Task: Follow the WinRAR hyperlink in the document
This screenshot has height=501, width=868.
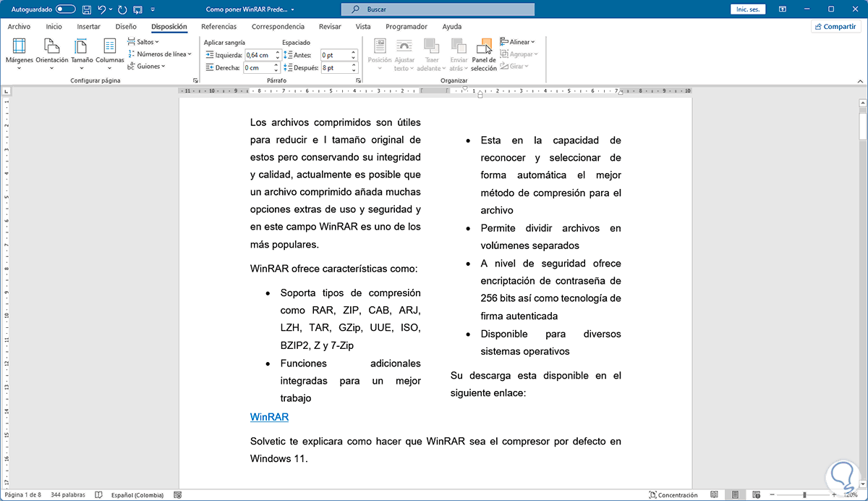Action: (x=270, y=417)
